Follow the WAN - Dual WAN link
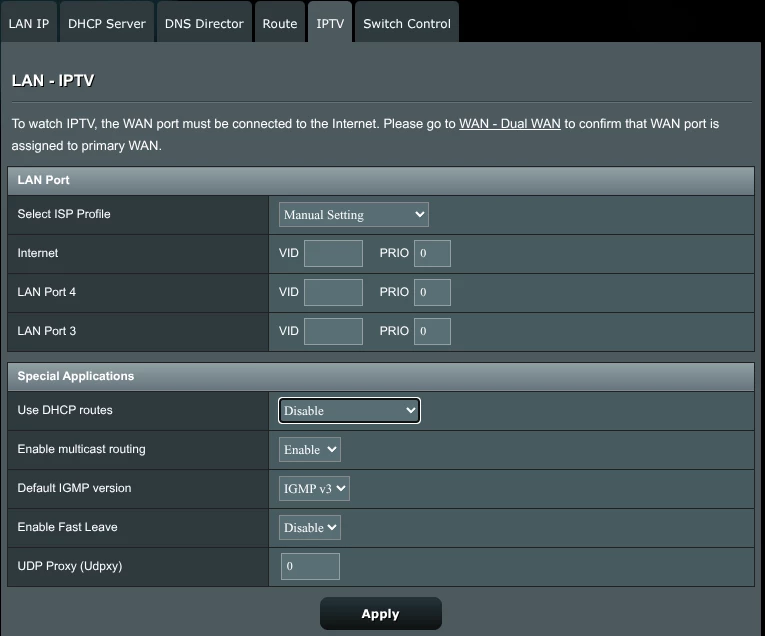The width and height of the screenshot is (765, 636). pos(509,124)
